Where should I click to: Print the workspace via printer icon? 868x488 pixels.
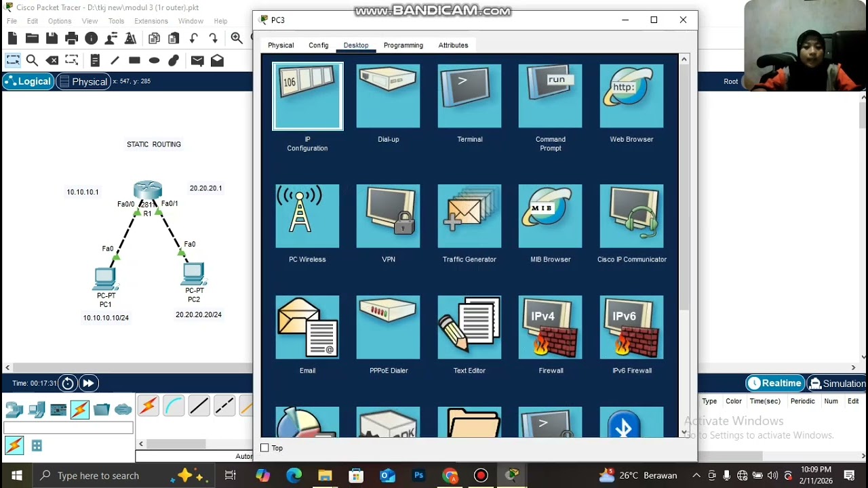[71, 39]
